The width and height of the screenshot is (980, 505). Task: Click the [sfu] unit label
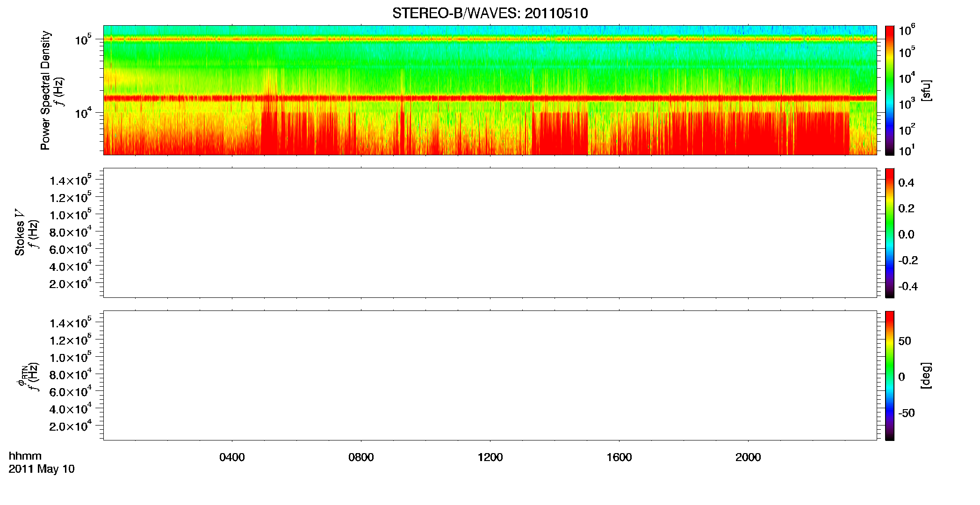[926, 90]
